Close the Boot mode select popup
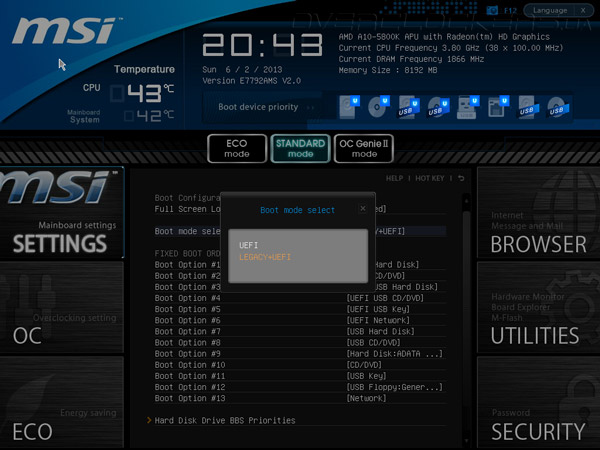Viewport: 600px width, 450px height. tap(363, 209)
